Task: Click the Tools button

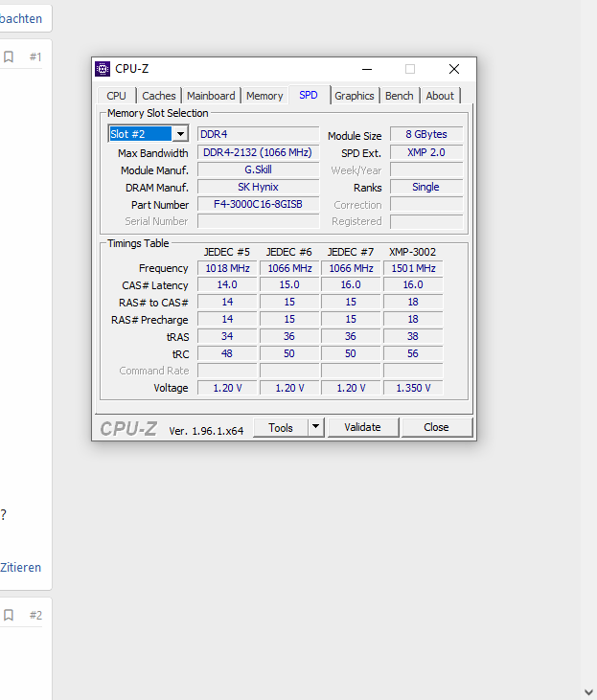Action: pyautogui.click(x=281, y=428)
